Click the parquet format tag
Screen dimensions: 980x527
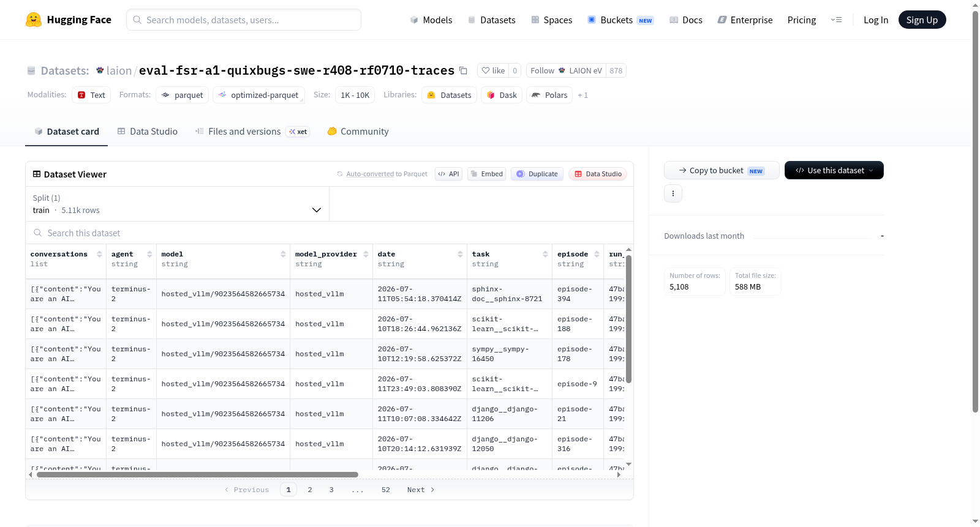point(183,95)
